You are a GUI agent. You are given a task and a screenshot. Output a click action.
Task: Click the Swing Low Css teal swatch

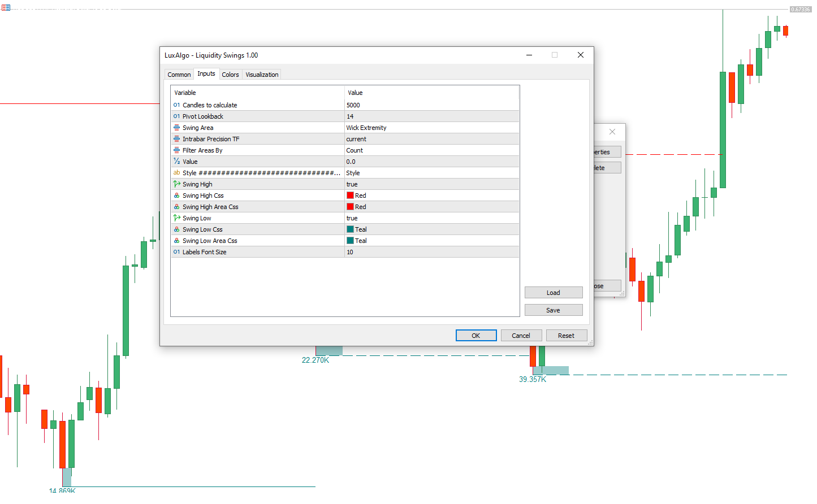pos(351,229)
